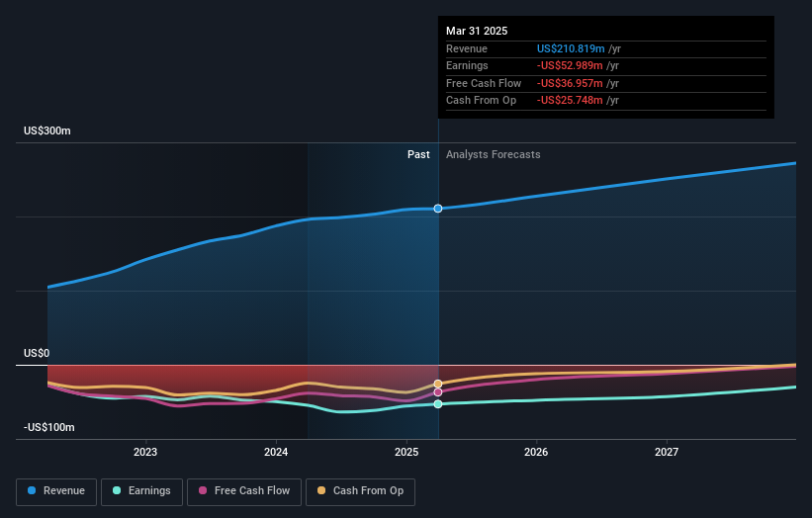Click the Earnings row label in tooltip
812x518 pixels.
coord(467,65)
